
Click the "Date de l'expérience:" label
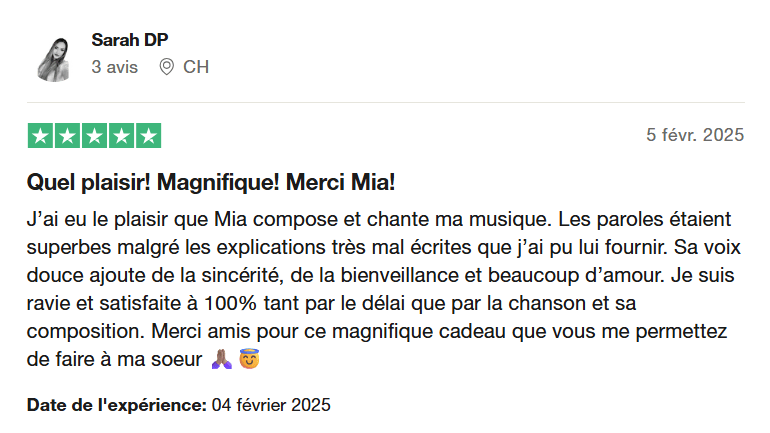(117, 405)
